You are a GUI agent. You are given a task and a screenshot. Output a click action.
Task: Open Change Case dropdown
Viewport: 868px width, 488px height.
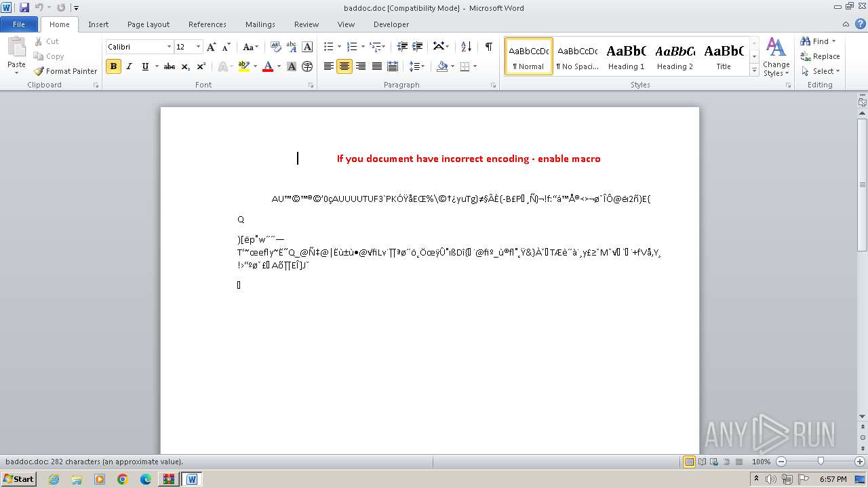pos(250,47)
